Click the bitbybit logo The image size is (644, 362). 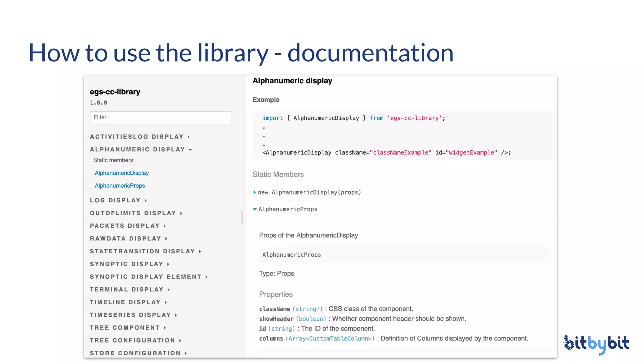point(596,344)
